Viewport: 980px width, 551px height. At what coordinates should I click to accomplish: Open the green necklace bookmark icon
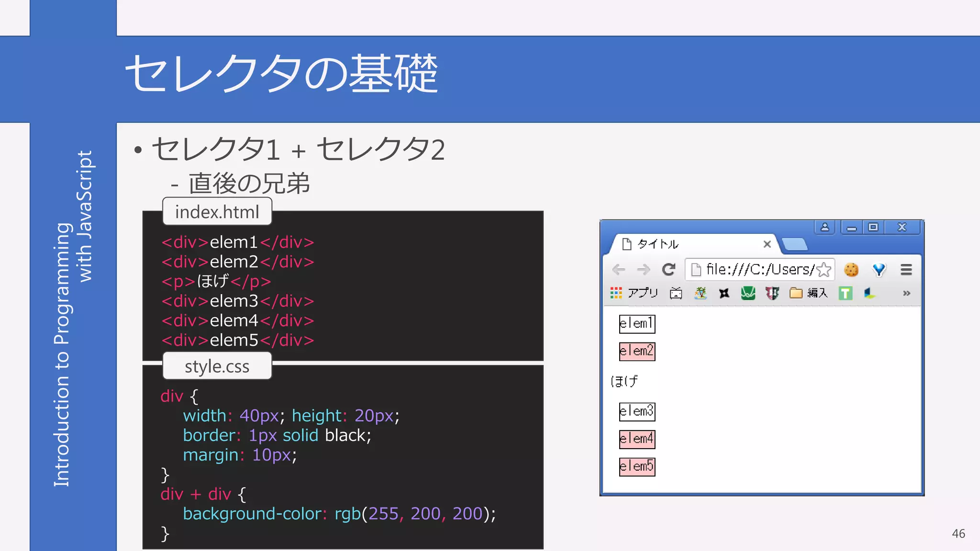[748, 293]
